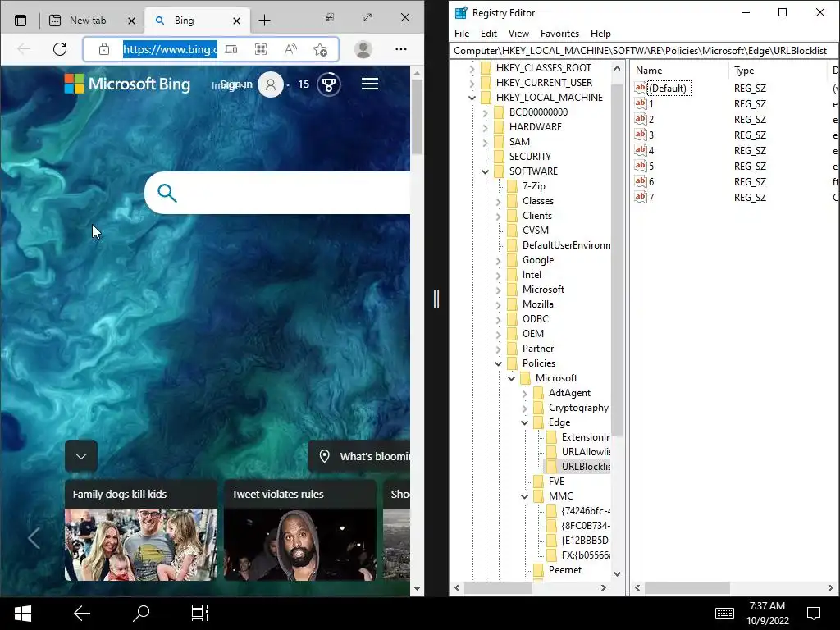Open Registry Editor File menu
This screenshot has width=840, height=630.
462,33
